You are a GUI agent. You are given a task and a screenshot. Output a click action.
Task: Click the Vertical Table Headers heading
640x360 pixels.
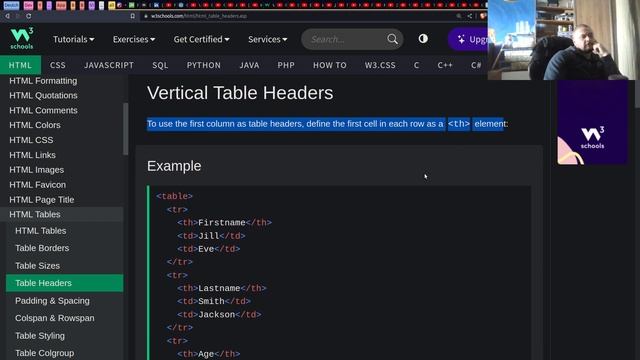point(240,93)
